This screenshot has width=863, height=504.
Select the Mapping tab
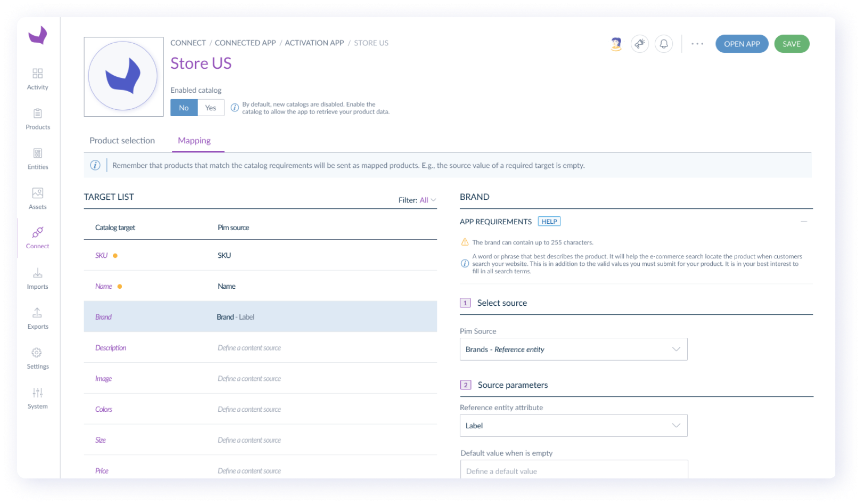pos(194,140)
